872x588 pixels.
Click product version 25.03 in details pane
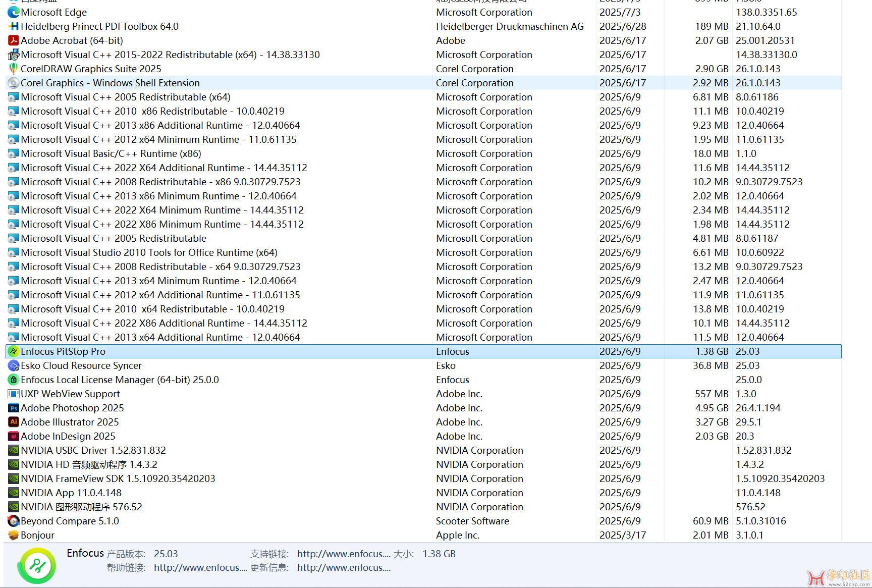coord(166,554)
